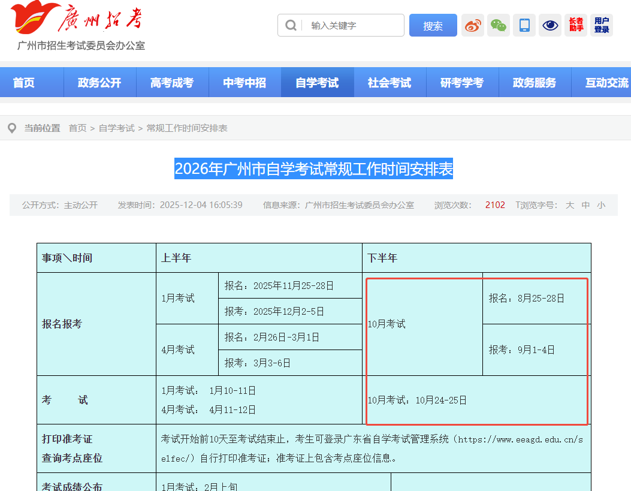This screenshot has height=491, width=631.
Task: Click the magnifier icon in search box
Action: click(x=291, y=26)
